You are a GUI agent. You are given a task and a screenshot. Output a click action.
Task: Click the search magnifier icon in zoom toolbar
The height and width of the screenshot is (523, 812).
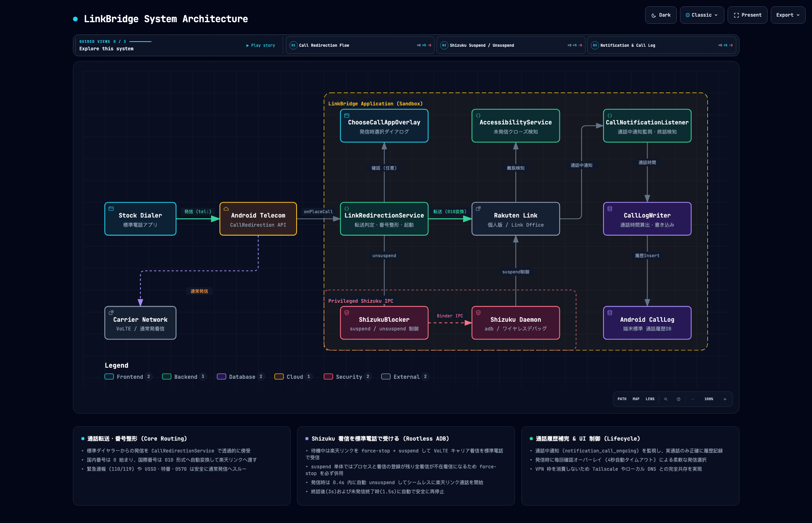pos(666,399)
